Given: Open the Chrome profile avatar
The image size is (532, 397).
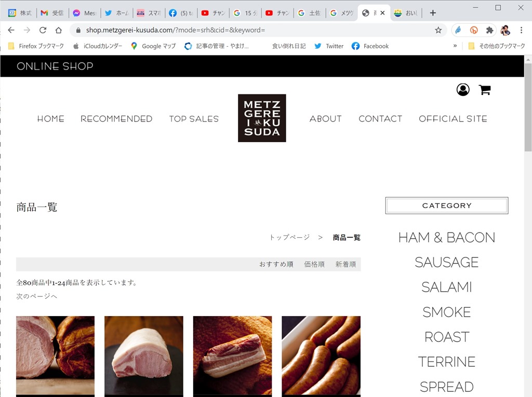Looking at the screenshot, I should click(505, 30).
